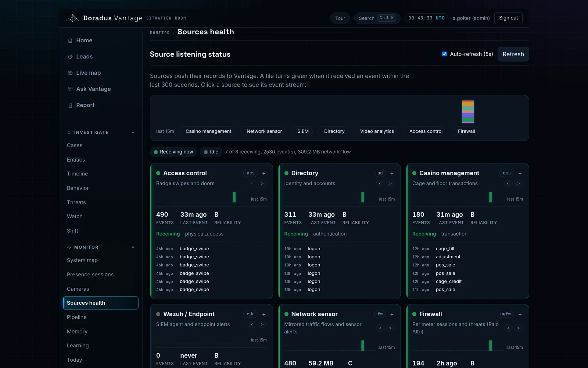Open Behavior in sidebar
Image resolution: width=588 pixels, height=368 pixels.
point(101,188)
